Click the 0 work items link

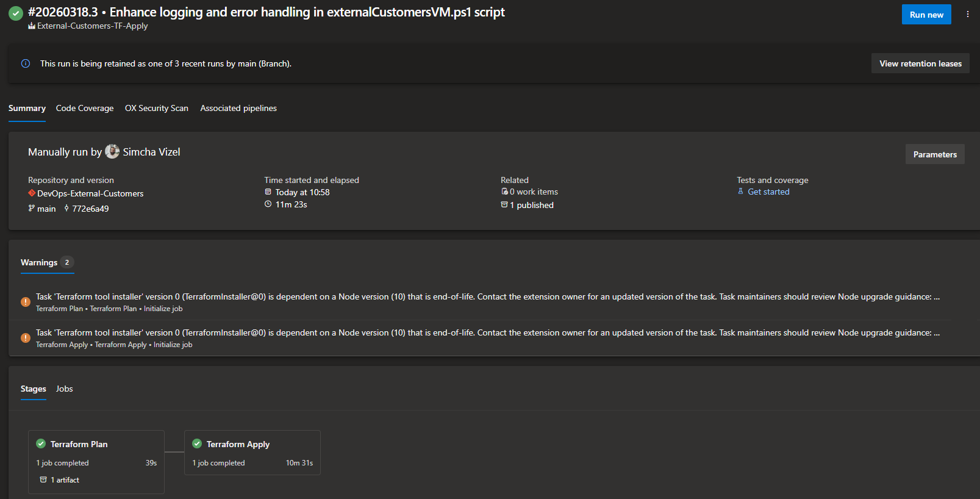534,192
